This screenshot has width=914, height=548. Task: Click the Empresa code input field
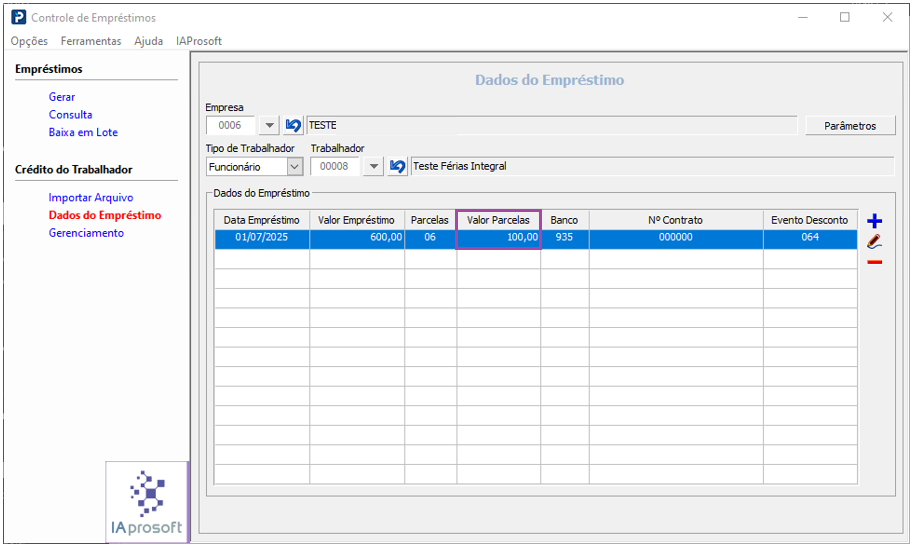click(x=231, y=126)
